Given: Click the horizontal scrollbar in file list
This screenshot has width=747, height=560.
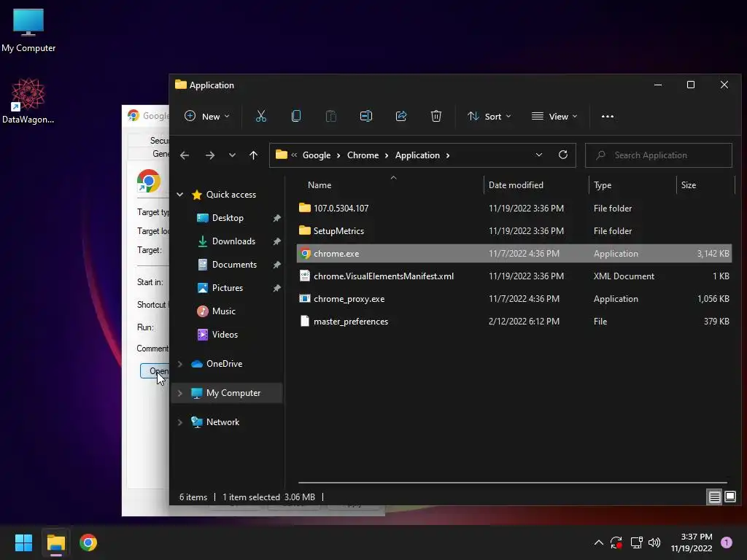Looking at the screenshot, I should (513, 483).
